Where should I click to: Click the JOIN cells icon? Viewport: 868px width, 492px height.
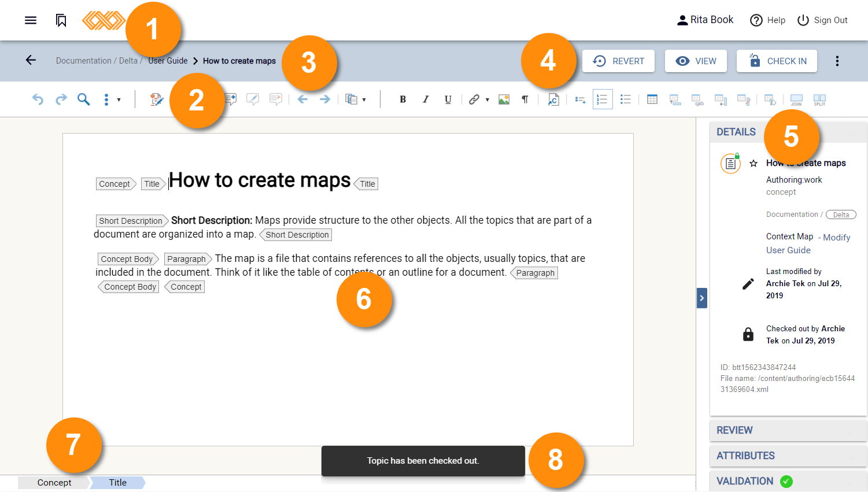point(796,99)
